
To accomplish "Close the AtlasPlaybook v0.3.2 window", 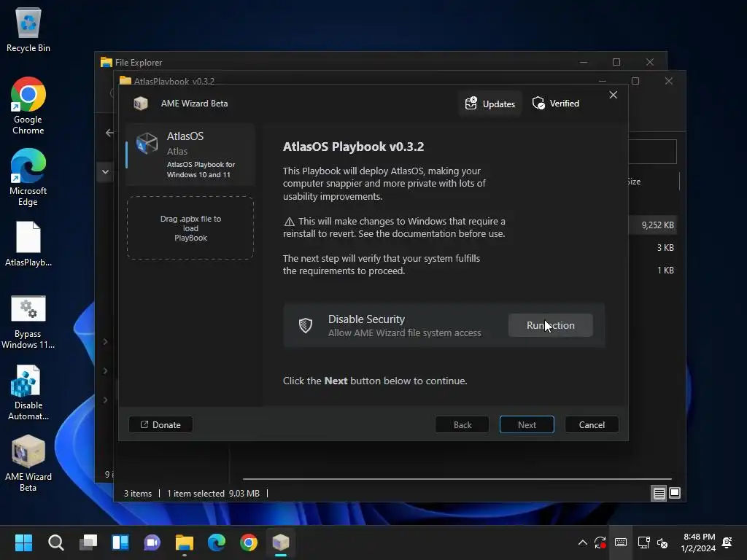I will 669,81.
